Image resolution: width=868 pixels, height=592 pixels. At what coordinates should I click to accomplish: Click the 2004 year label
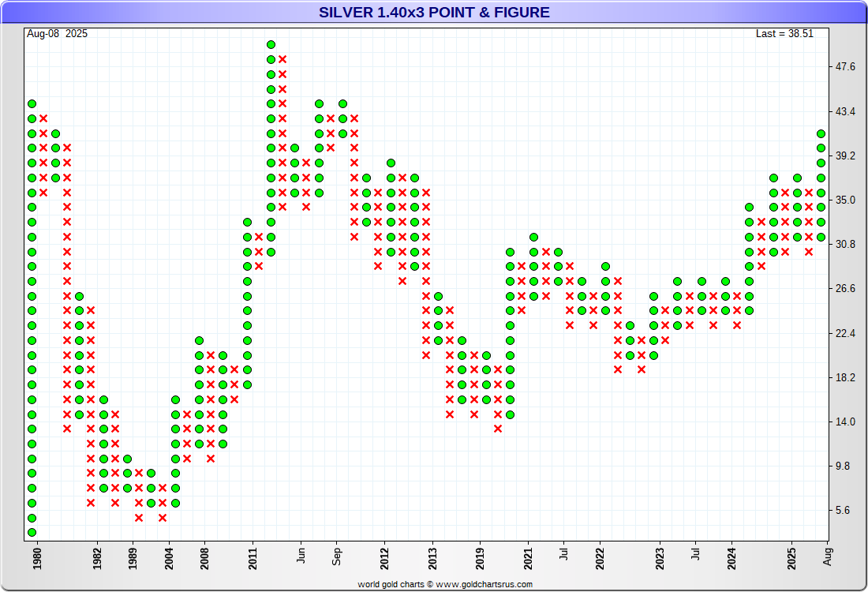tap(169, 559)
